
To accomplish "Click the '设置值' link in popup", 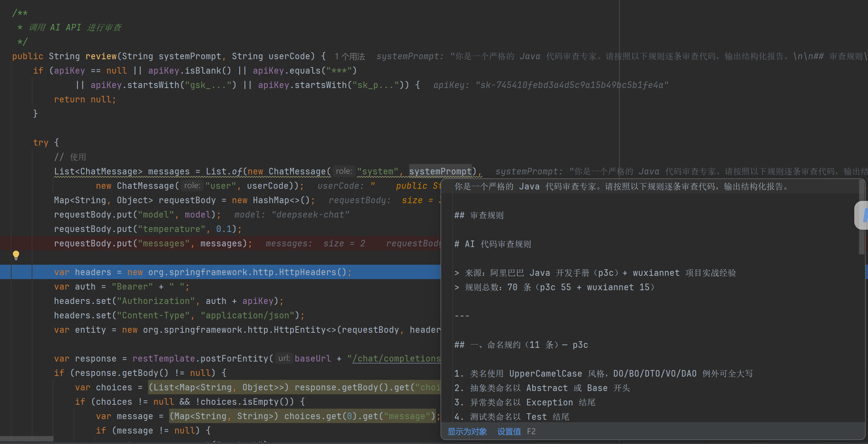I will pyautogui.click(x=509, y=432).
